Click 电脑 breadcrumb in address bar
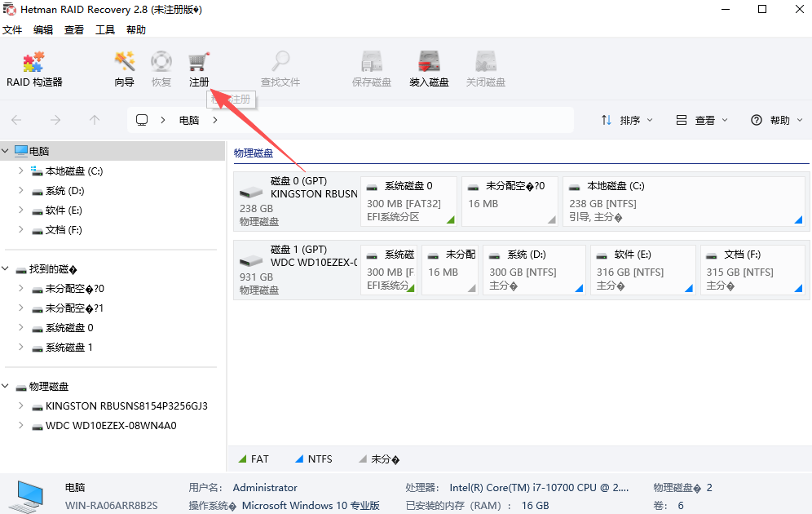 point(189,120)
